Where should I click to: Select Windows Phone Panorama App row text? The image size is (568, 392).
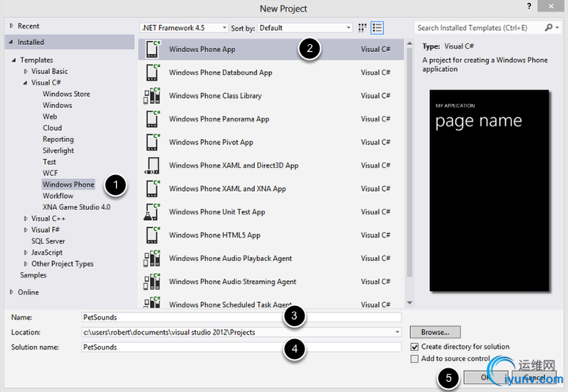(x=219, y=119)
